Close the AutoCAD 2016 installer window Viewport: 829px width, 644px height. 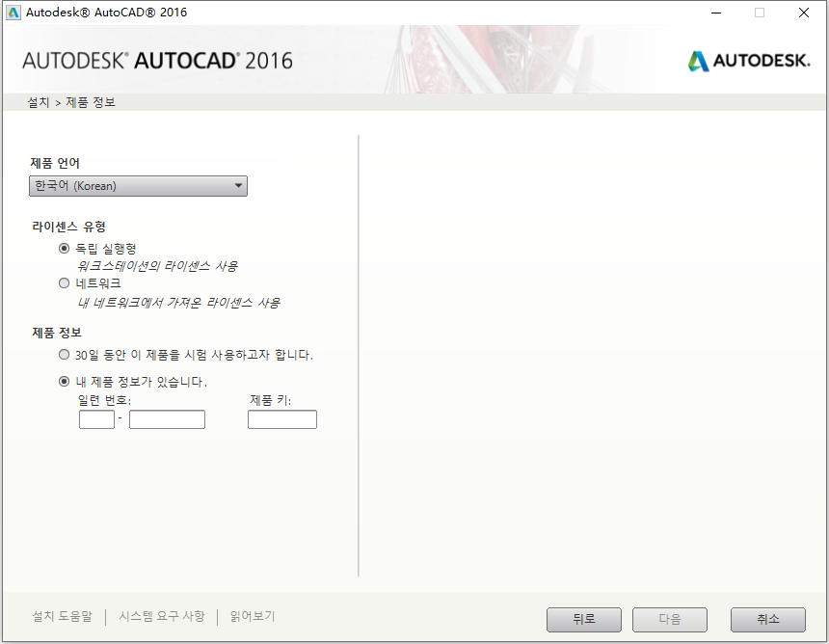804,13
